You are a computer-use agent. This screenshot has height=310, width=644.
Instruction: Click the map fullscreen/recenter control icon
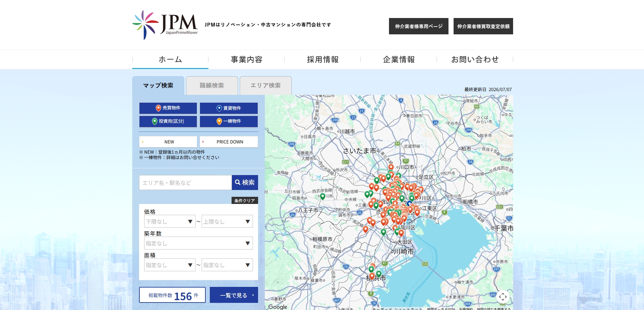coord(503,297)
